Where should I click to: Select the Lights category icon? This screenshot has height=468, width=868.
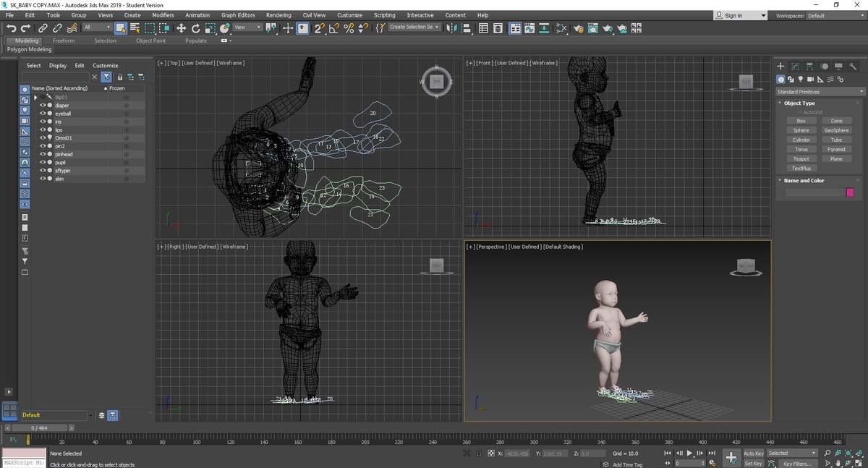point(801,79)
